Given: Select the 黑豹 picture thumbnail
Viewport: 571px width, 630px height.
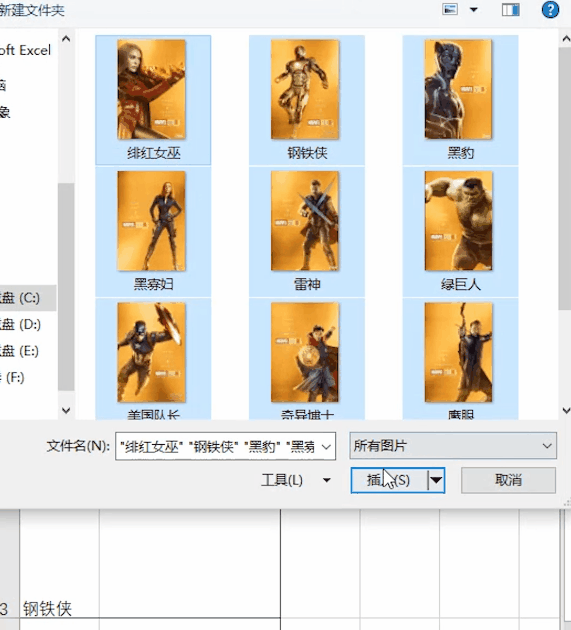Looking at the screenshot, I should tap(458, 89).
